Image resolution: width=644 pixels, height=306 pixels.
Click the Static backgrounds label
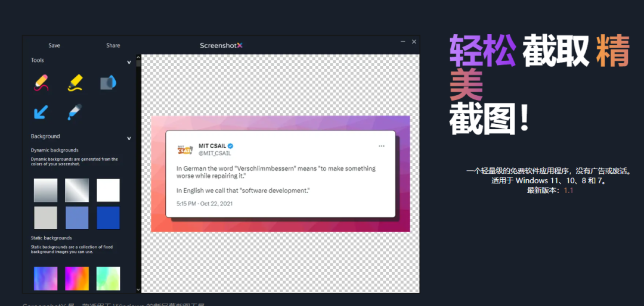[51, 238]
